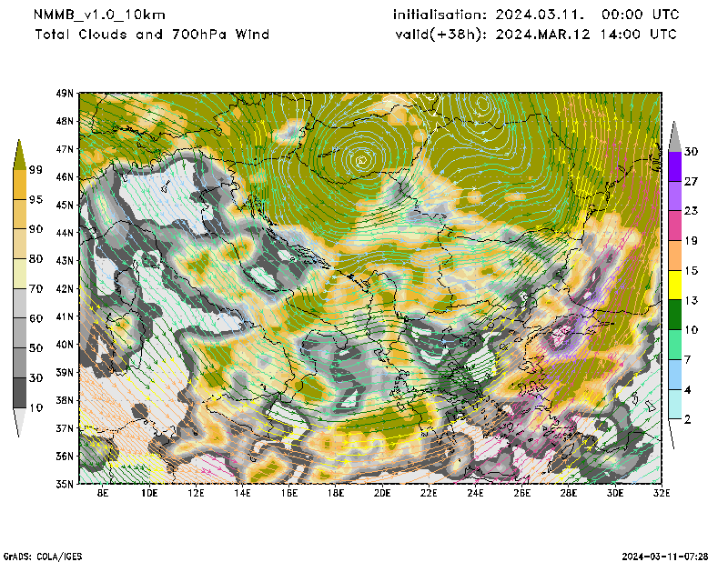Click the 49N latitude axis label

pos(65,94)
